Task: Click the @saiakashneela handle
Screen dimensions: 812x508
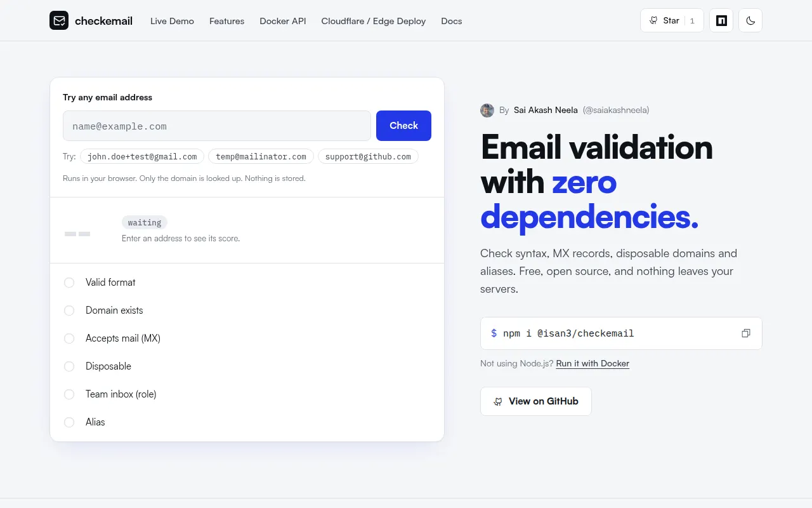Action: 616,110
